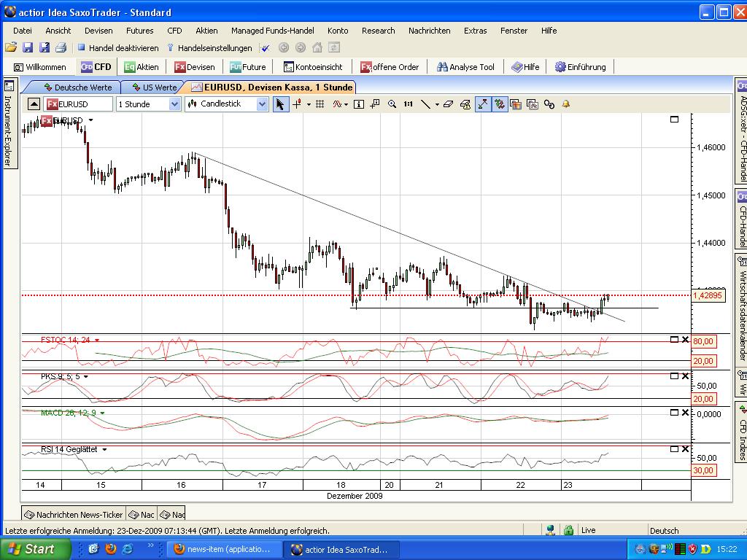
Task: Select the trendline drawing tool
Action: (x=427, y=104)
